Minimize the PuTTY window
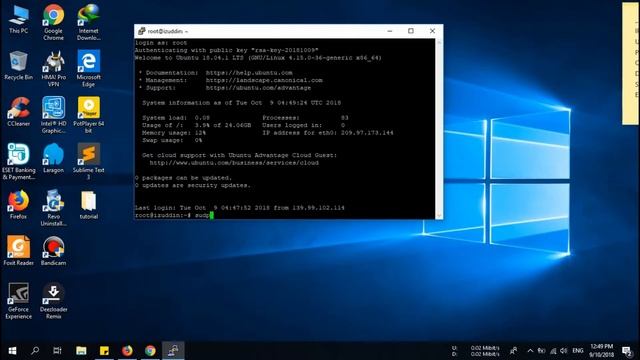640x360 pixels. [390, 31]
